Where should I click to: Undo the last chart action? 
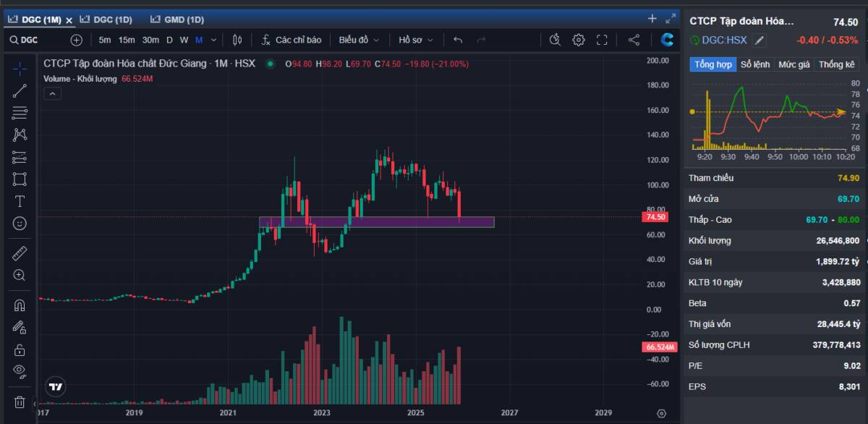click(458, 40)
